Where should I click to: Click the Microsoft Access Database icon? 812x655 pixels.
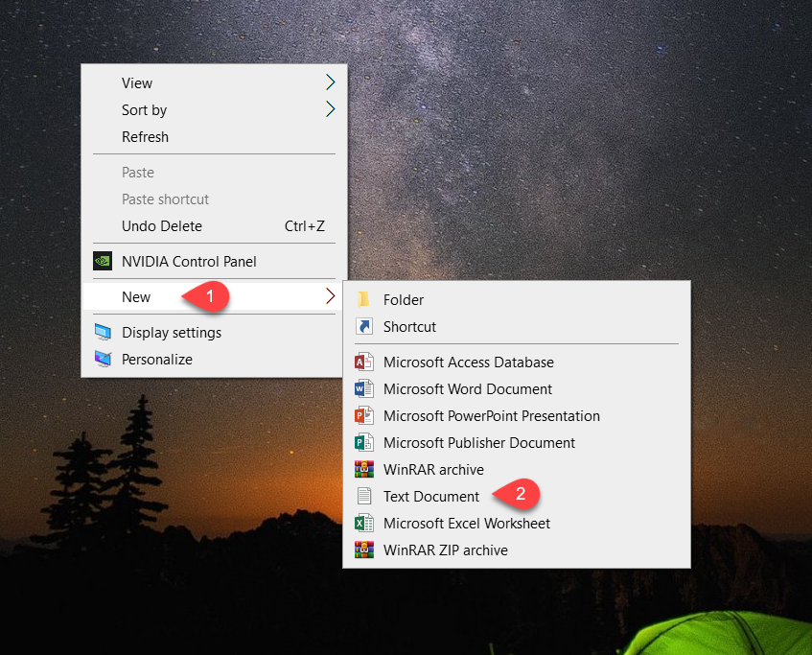pos(364,362)
